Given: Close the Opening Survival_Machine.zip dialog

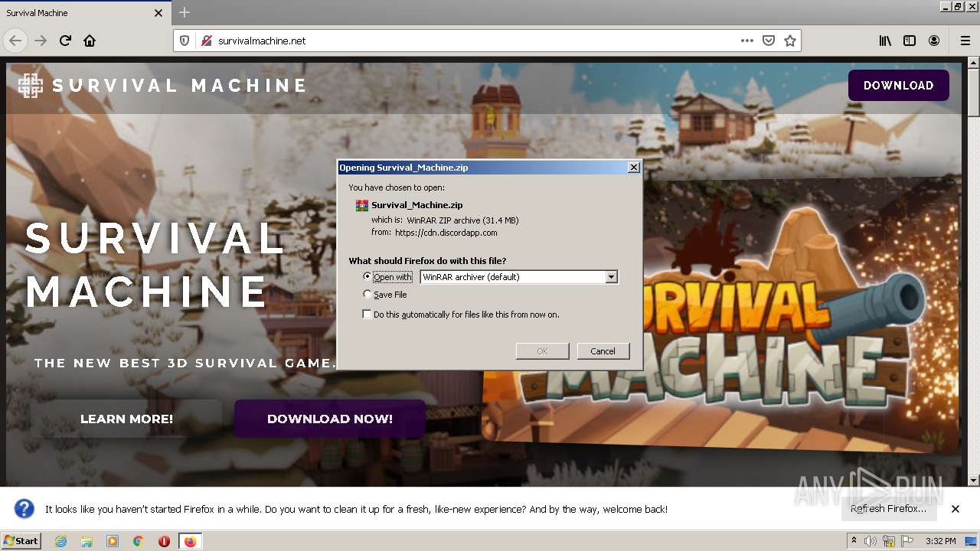Looking at the screenshot, I should click(x=633, y=167).
